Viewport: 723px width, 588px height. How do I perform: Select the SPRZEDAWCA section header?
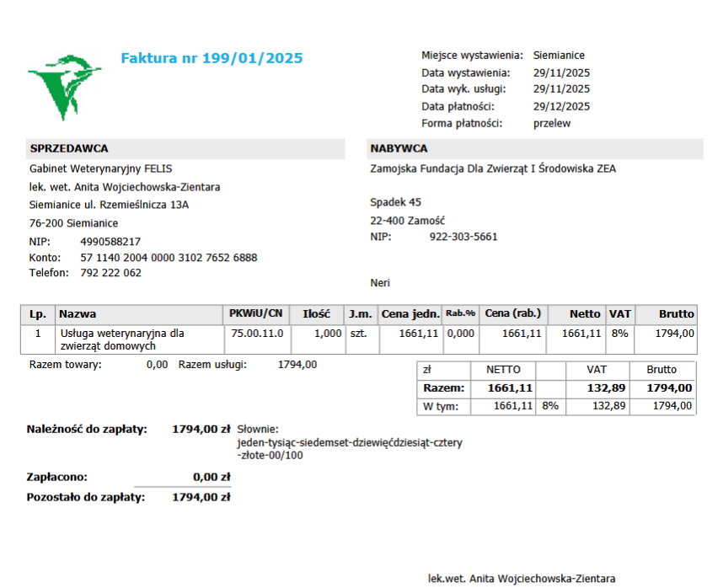69,148
